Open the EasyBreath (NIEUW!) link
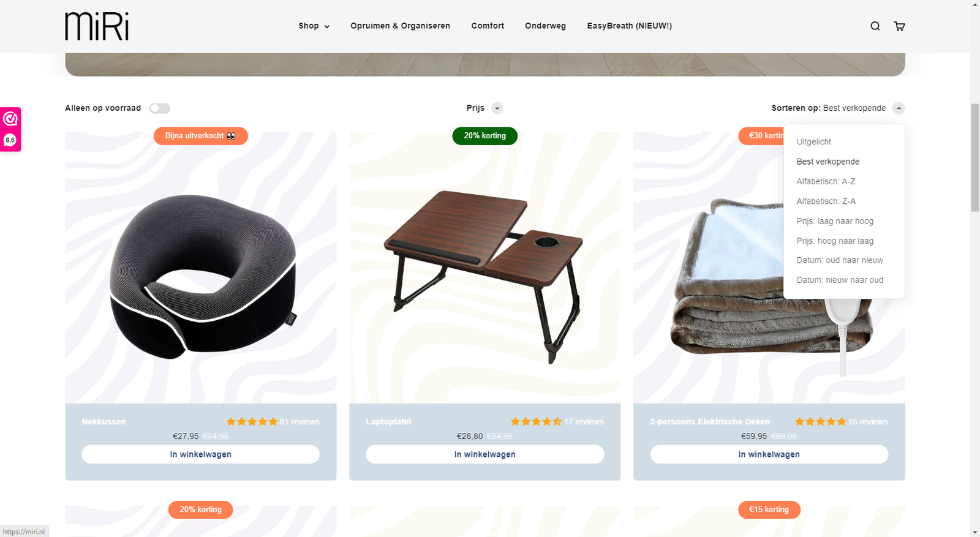980x537 pixels. (x=629, y=26)
